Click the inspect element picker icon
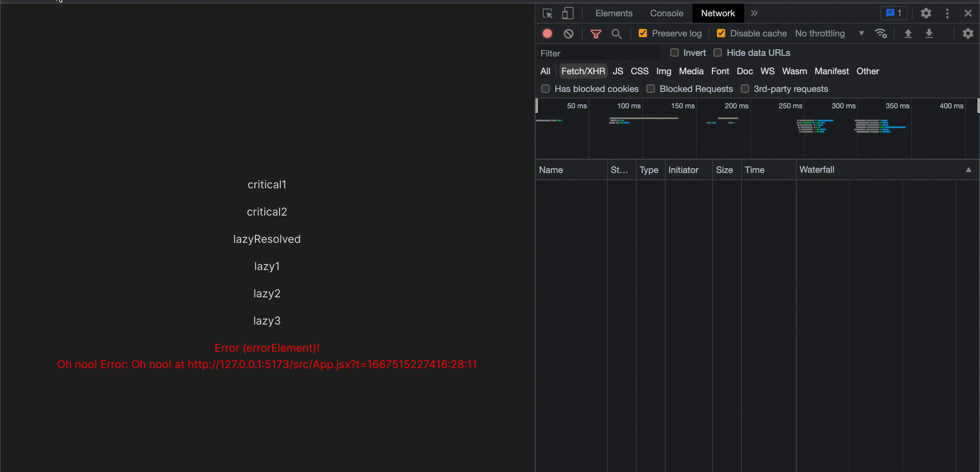 [x=548, y=14]
